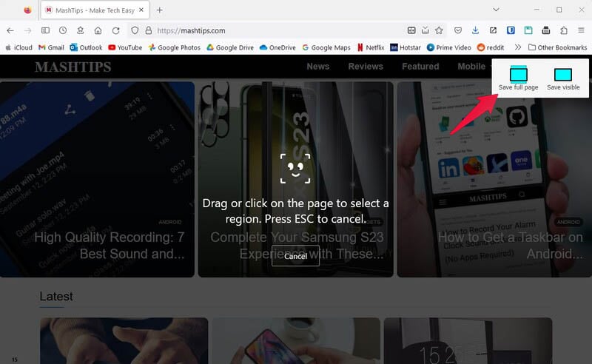Expand the list all tabs chevron

tap(496, 10)
